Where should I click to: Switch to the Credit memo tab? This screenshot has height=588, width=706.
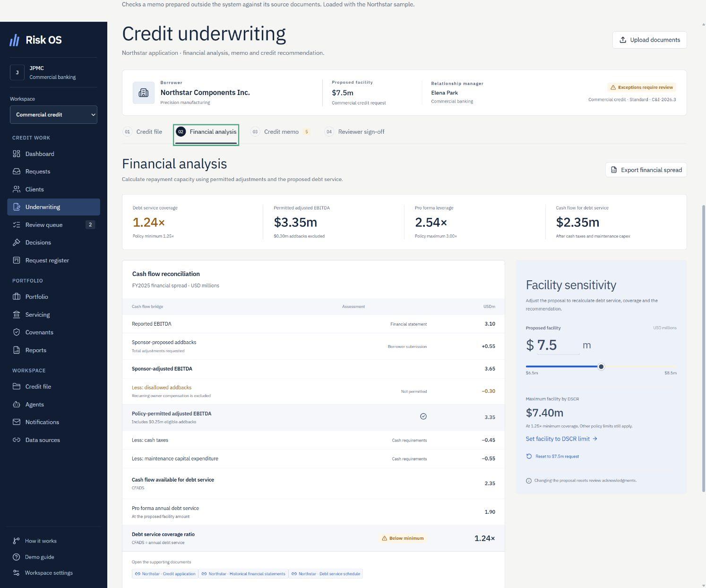(280, 132)
